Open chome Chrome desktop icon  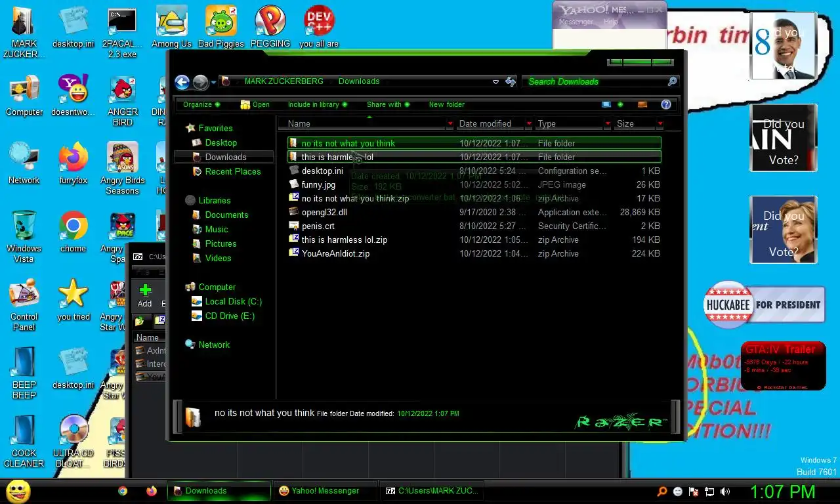(73, 232)
